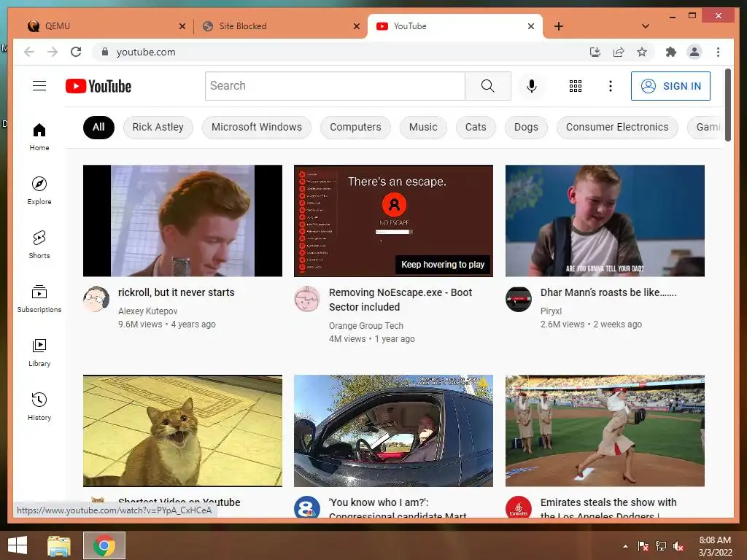Click the install app icon in address bar
747x560 pixels.
(595, 52)
